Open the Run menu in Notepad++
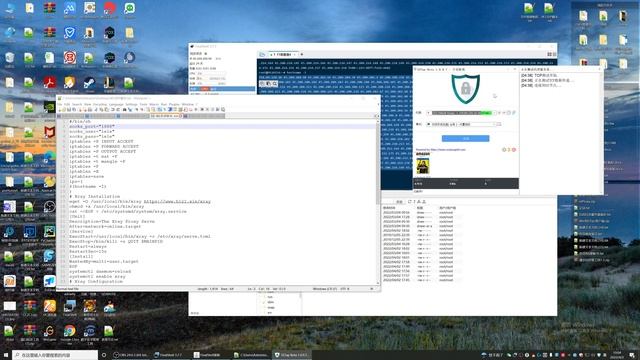The height and width of the screenshot is (360, 640). pyautogui.click(x=164, y=104)
